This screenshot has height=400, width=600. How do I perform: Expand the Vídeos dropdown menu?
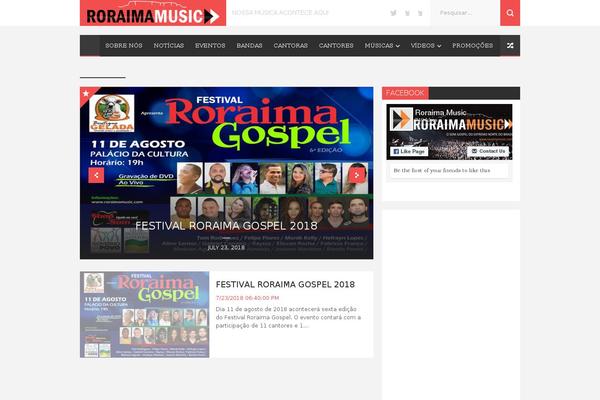426,46
